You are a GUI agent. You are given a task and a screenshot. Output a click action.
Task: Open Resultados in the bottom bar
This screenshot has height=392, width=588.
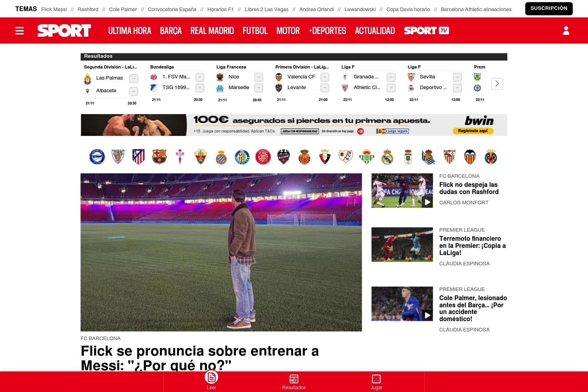[294, 382]
